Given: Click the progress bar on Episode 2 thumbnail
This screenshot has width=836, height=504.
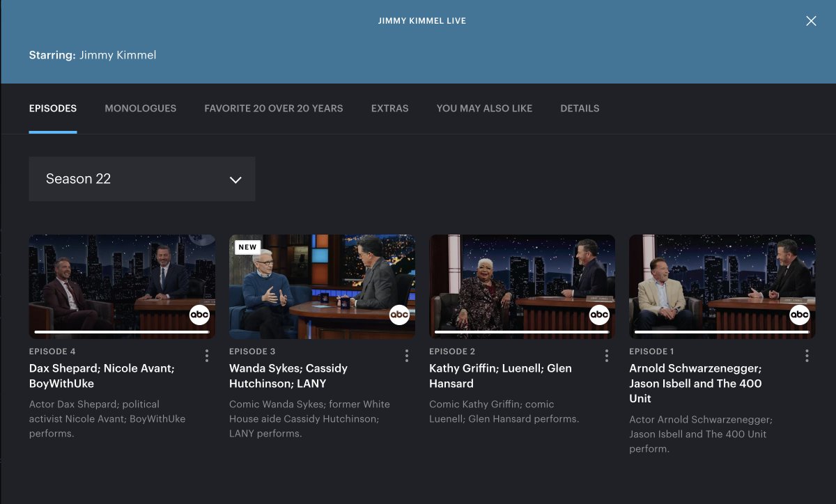Looking at the screenshot, I should (522, 332).
